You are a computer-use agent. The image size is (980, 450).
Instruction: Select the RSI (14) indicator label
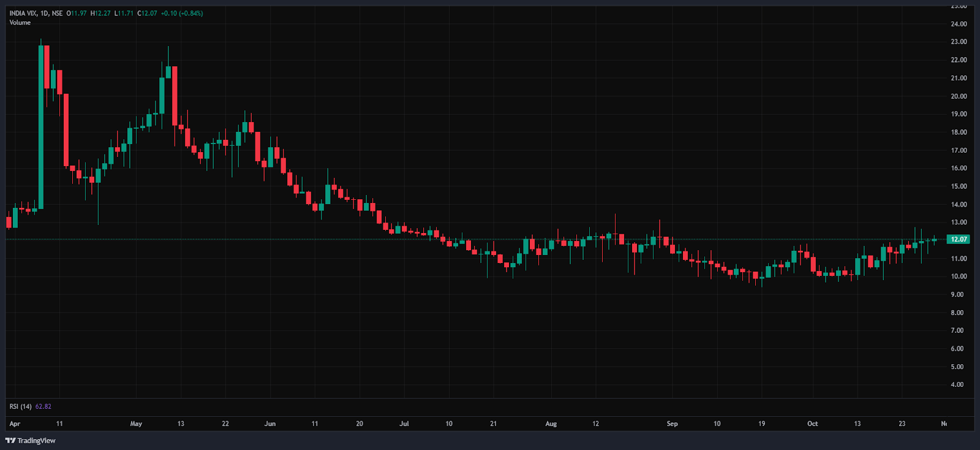(20, 406)
